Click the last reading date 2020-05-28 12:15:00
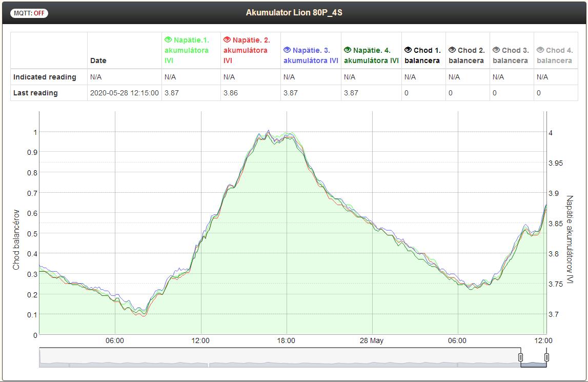 (x=124, y=93)
